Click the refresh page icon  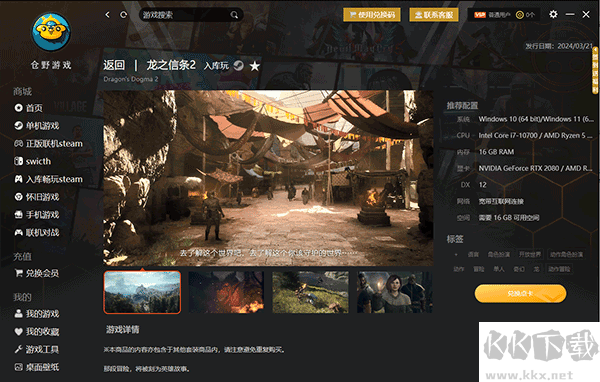124,15
